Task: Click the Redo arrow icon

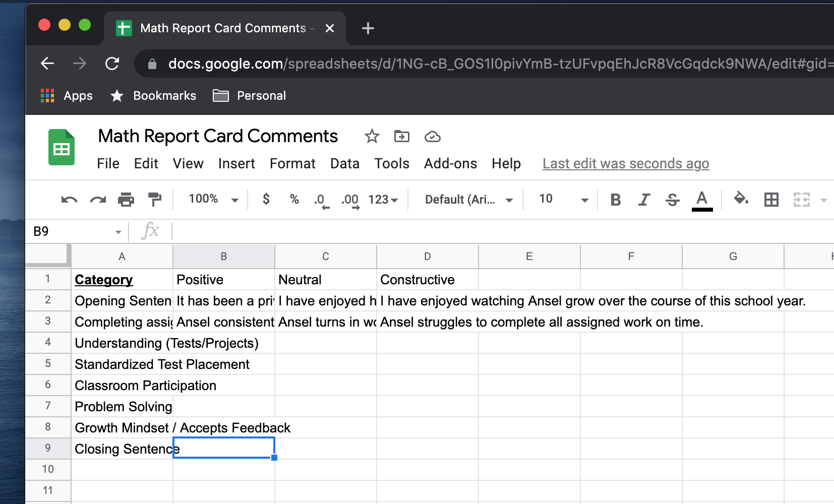Action: coord(98,200)
